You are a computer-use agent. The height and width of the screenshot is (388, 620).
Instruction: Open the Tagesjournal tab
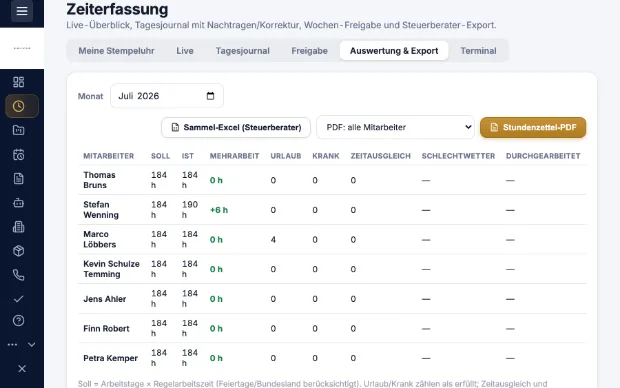pyautogui.click(x=242, y=51)
